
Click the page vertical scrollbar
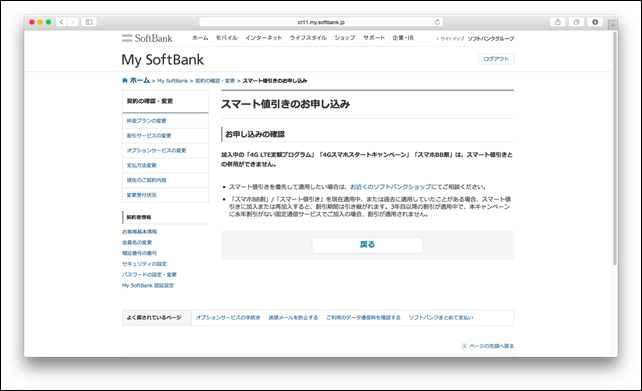click(615, 148)
